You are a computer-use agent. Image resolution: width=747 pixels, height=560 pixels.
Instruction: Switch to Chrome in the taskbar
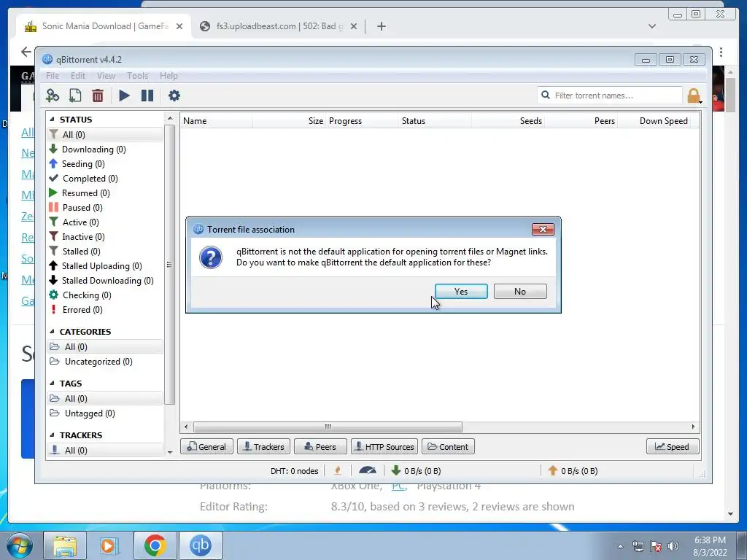[155, 545]
